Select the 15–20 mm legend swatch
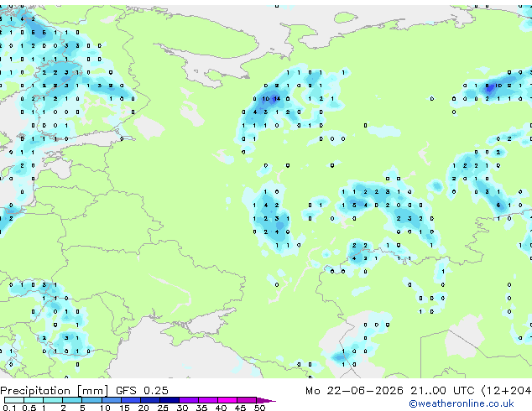532x411 pixels. click(131, 400)
